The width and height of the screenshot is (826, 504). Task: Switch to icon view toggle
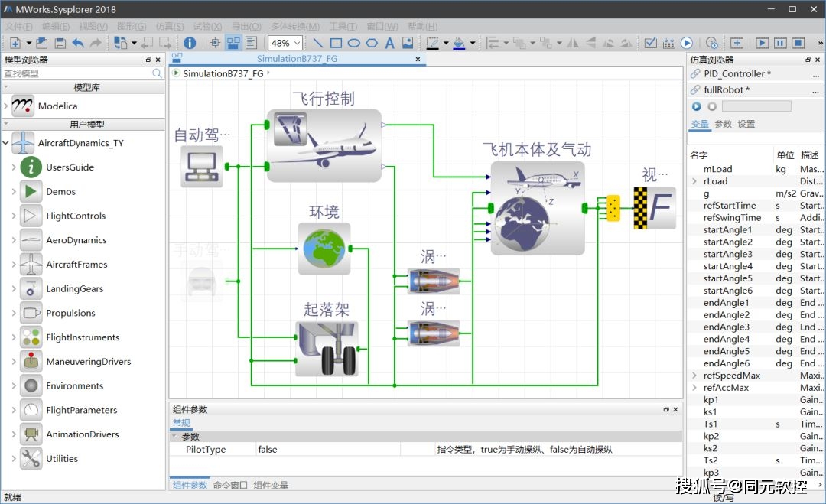215,43
